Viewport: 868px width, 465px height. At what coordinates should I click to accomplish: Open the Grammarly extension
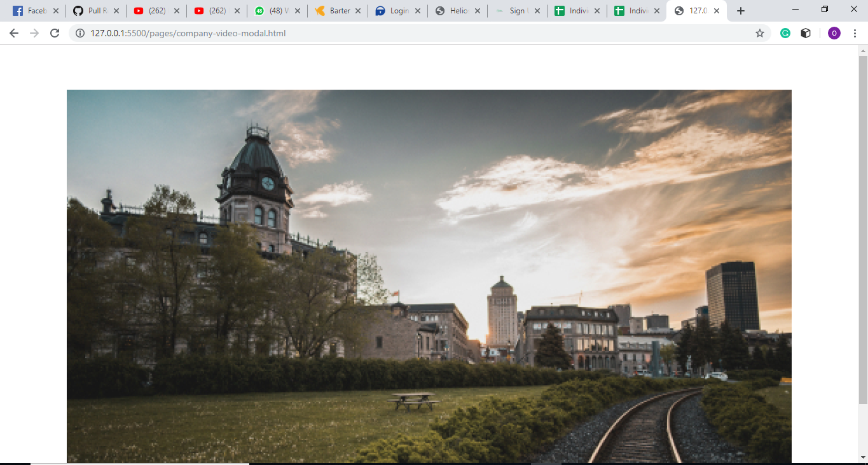tap(785, 33)
